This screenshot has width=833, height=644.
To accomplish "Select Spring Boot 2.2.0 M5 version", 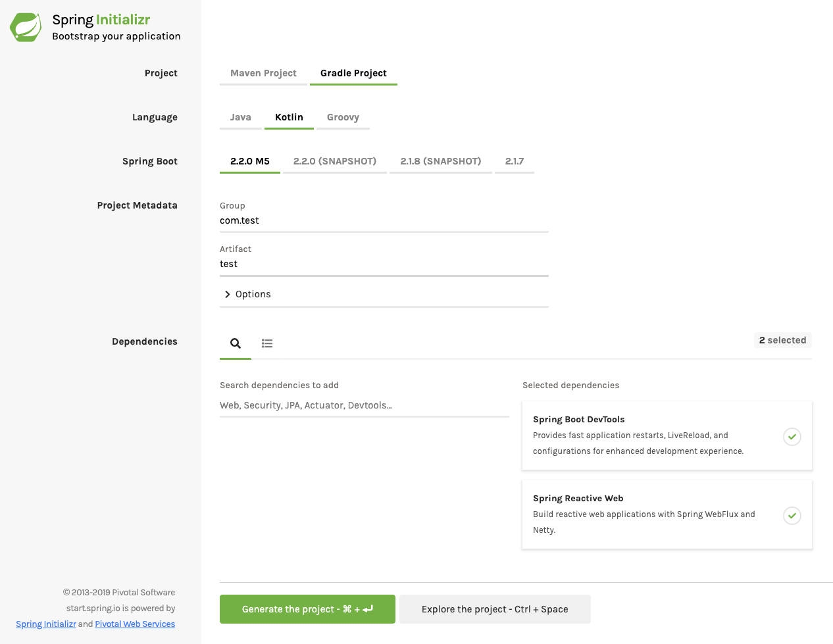I will pyautogui.click(x=250, y=161).
